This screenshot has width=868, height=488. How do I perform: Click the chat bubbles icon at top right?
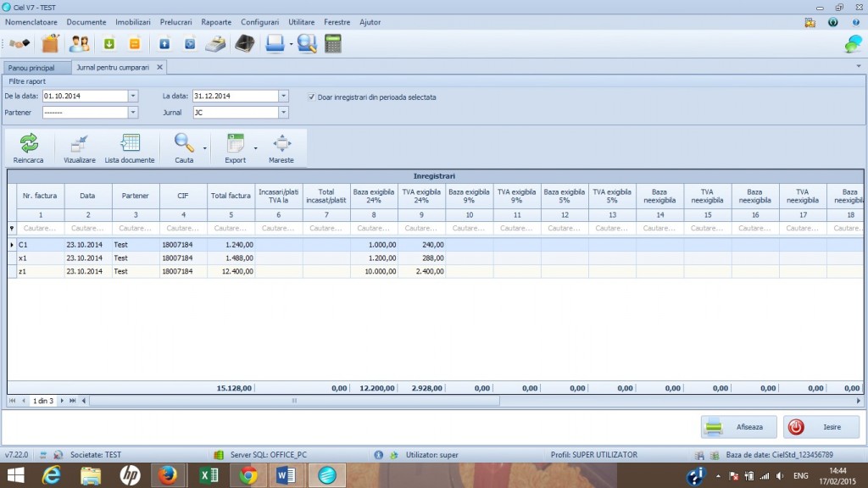pyautogui.click(x=853, y=44)
